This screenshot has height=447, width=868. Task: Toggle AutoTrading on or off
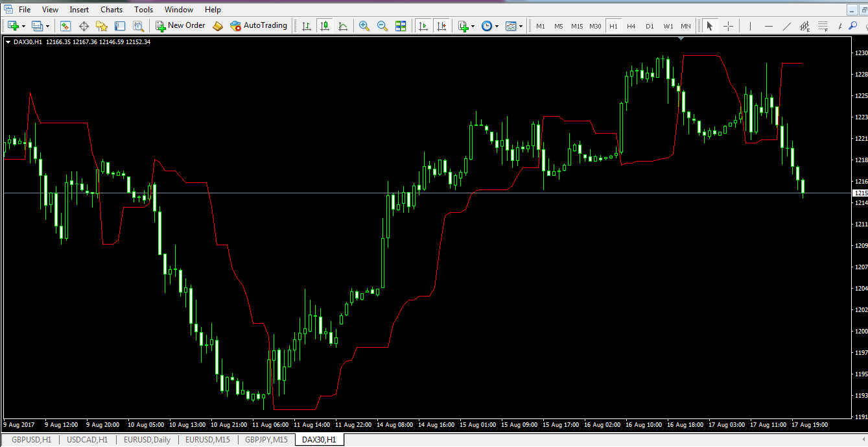(x=259, y=26)
